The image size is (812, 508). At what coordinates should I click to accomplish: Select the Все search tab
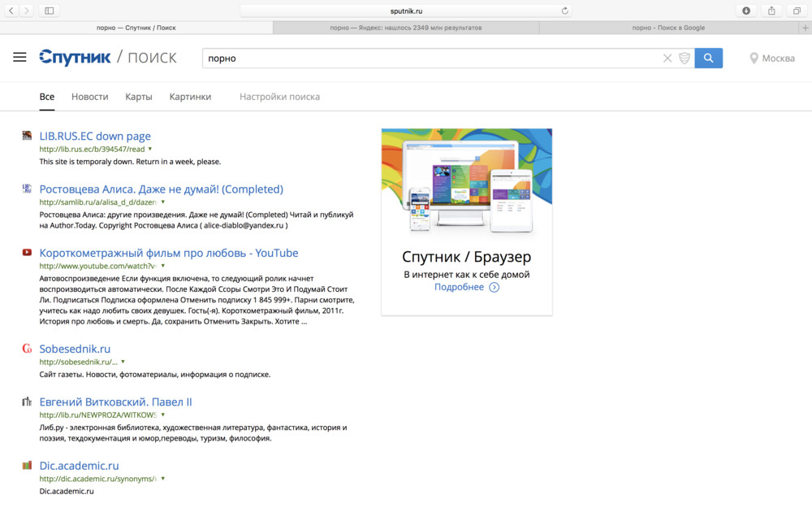pyautogui.click(x=46, y=97)
